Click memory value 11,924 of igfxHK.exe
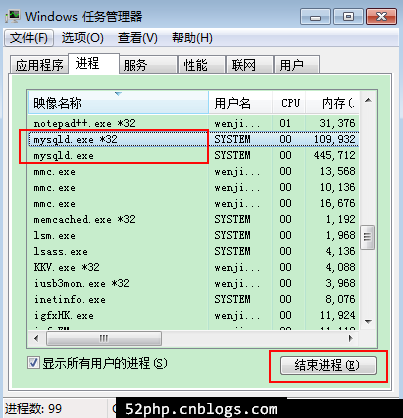This screenshot has width=403, height=418. click(338, 315)
